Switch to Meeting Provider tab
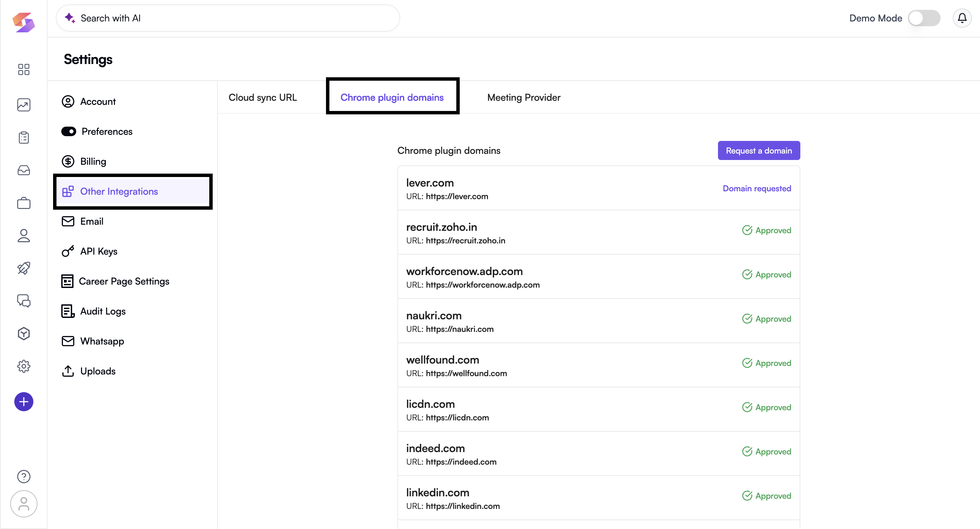 tap(523, 97)
